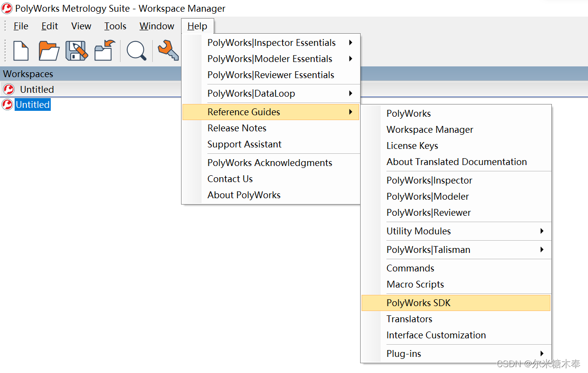Expand PolyWorks|Talisman submenu
The image size is (588, 373).
click(456, 250)
